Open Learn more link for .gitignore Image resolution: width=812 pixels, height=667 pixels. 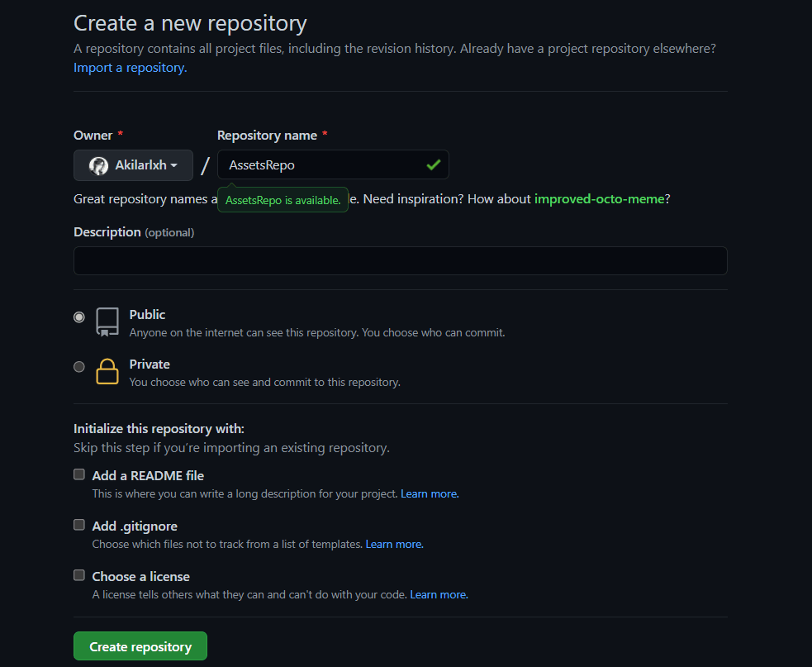394,544
